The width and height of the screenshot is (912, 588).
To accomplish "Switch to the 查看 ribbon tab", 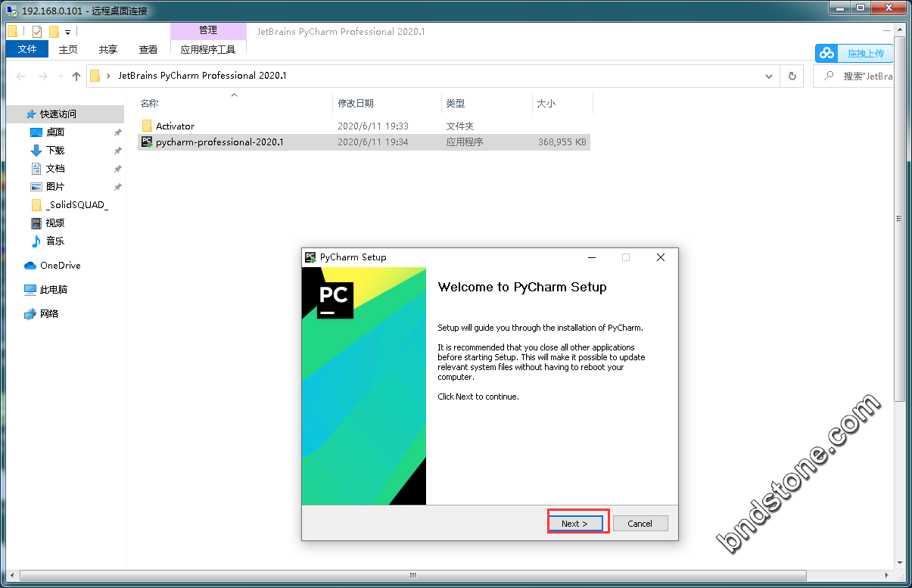I will 148,49.
